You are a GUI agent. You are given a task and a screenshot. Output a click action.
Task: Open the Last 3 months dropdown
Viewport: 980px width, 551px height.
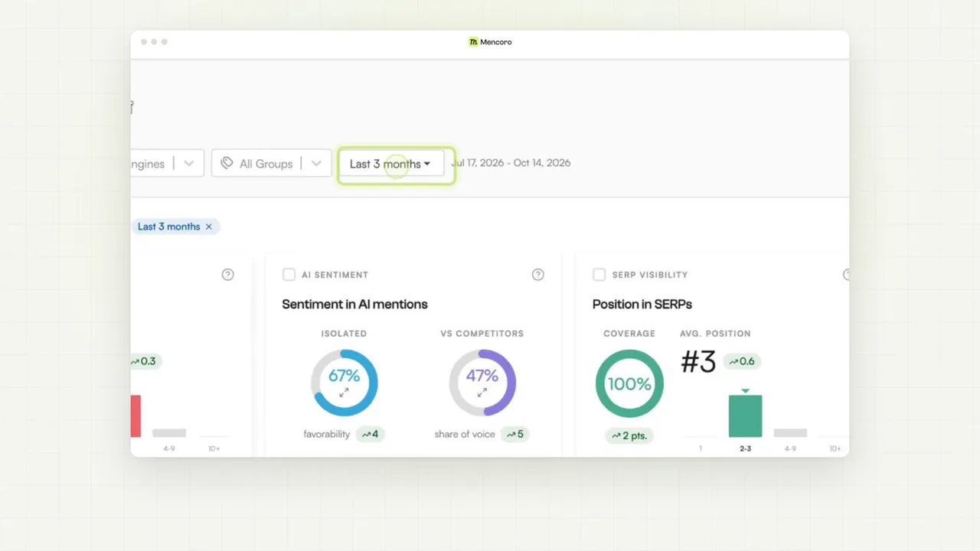coord(391,164)
